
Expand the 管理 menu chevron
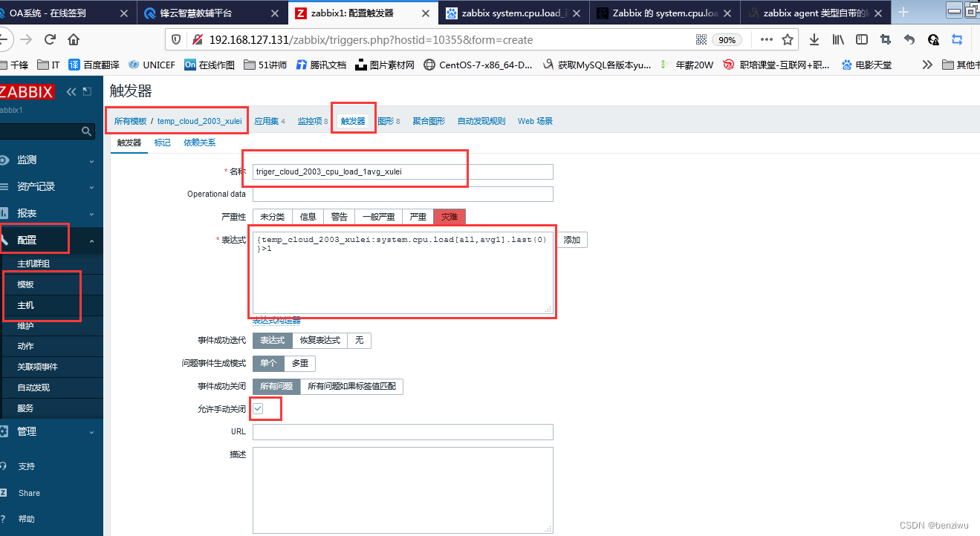point(91,432)
